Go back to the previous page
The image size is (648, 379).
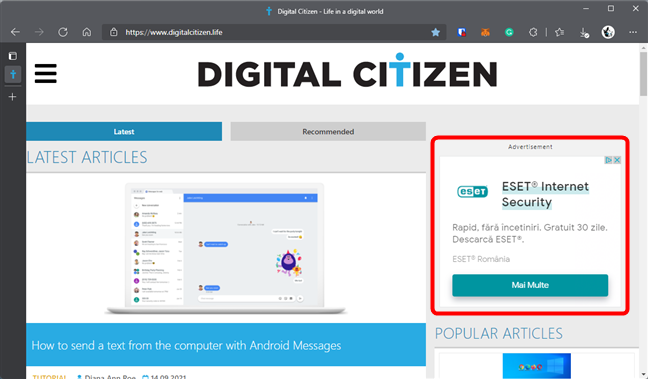click(15, 32)
